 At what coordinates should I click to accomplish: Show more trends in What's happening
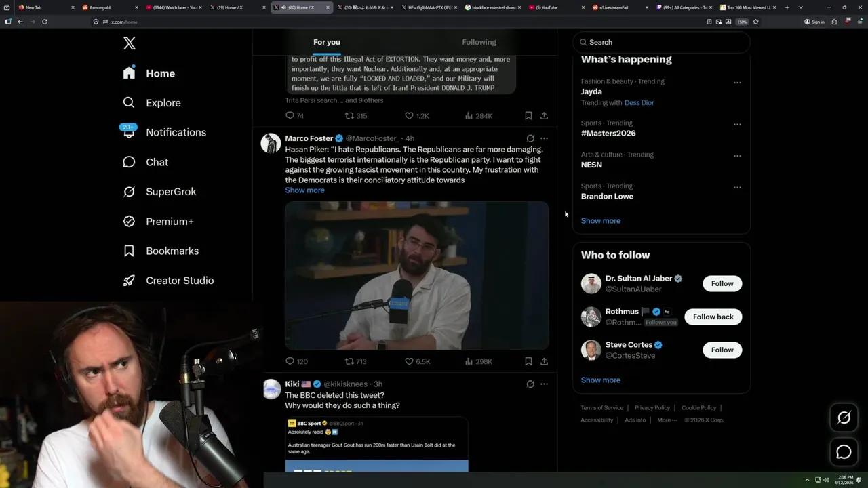point(600,221)
